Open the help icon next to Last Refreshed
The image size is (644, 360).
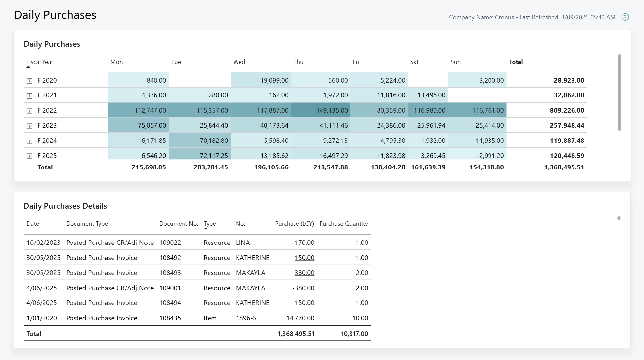(x=625, y=17)
